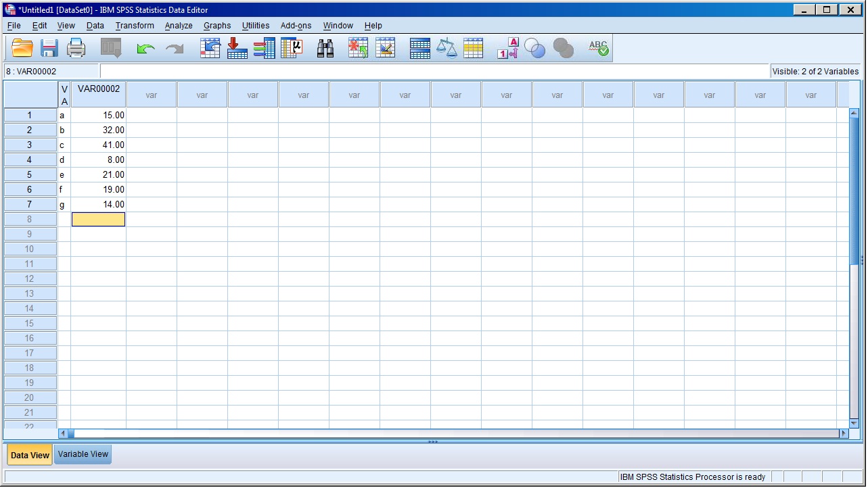Click the Spell Check ABC icon

pyautogui.click(x=598, y=49)
